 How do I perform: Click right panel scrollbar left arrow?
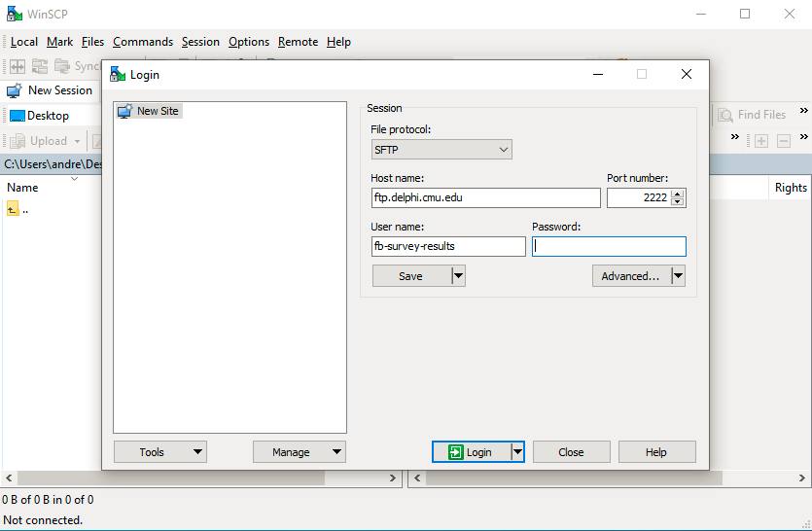pos(417,478)
